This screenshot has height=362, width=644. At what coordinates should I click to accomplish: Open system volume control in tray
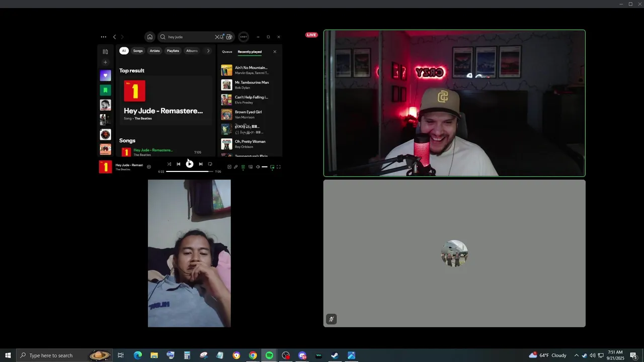click(x=592, y=355)
